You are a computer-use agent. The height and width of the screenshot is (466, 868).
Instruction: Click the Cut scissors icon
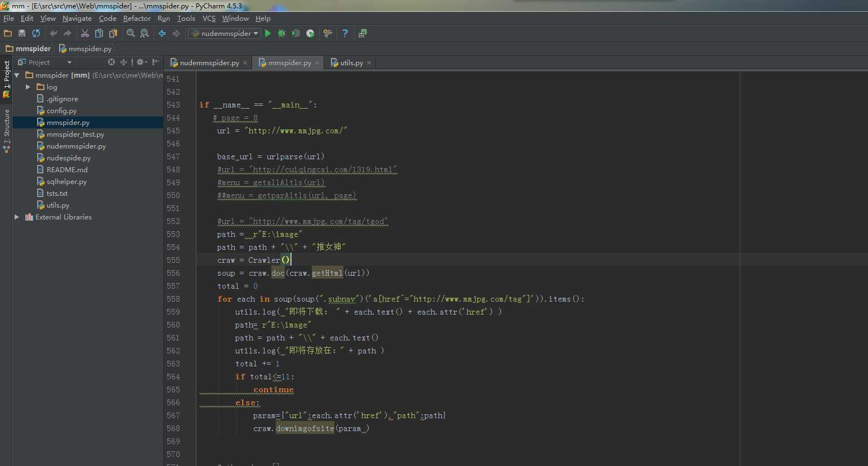[85, 33]
